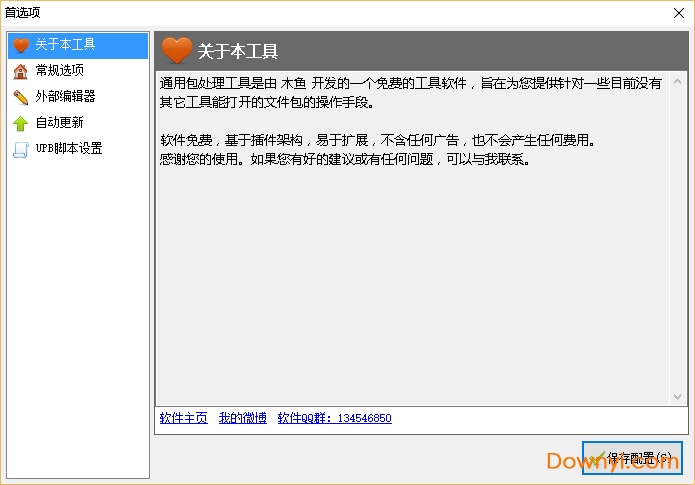This screenshot has width=695, height=485.
Task: Click the paragraph starting with 通用包处理工具
Action: pyautogui.click(x=411, y=93)
